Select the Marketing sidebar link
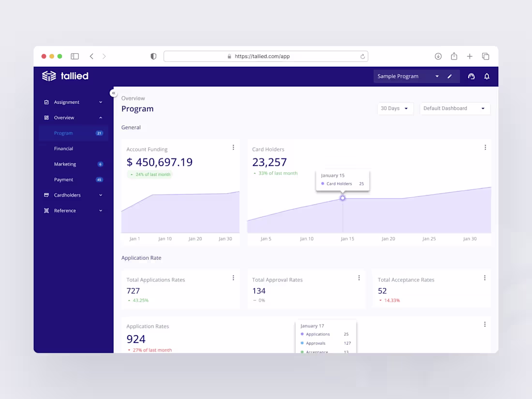Screen dimensions: 532x399 coord(65,164)
